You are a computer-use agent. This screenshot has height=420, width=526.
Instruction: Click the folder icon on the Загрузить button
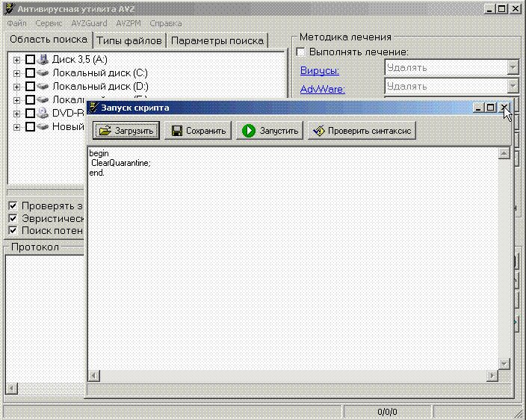coord(105,131)
